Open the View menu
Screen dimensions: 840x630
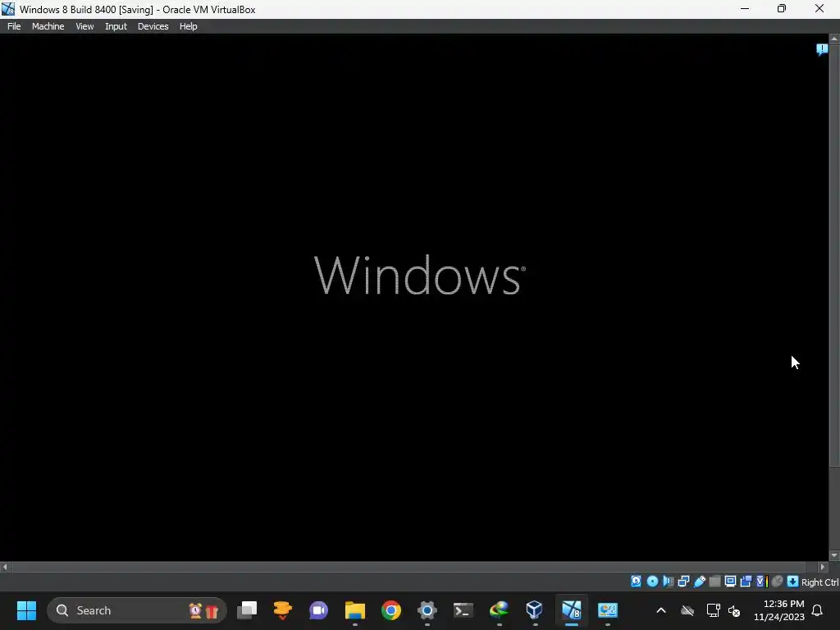point(84,26)
